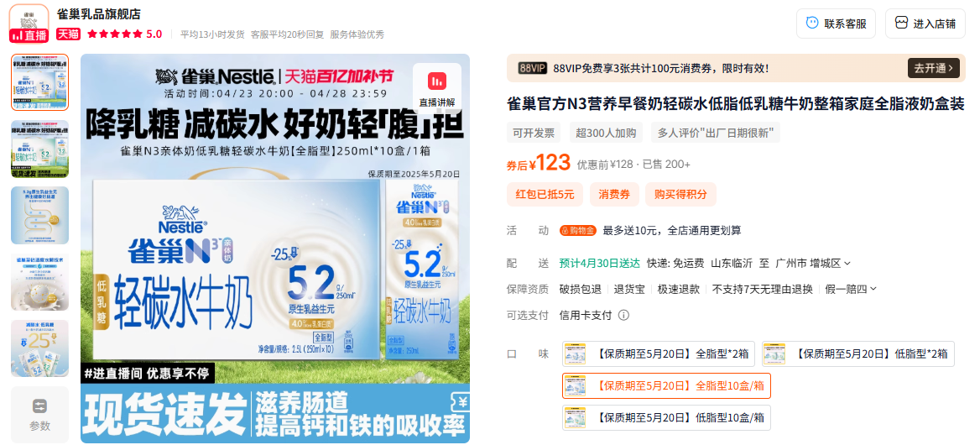Select first product thumbnail
Screen dimensions: 980x445
(40, 82)
